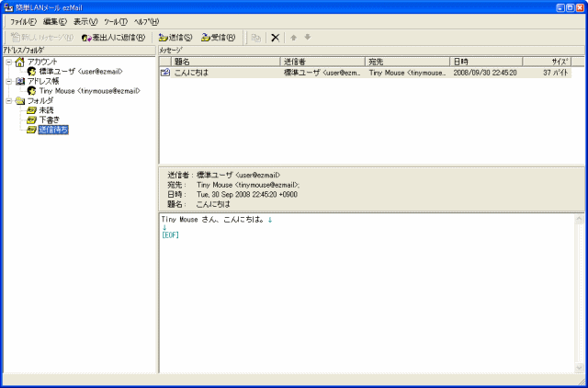Click the envelope icon of こんにちは message

pos(165,72)
